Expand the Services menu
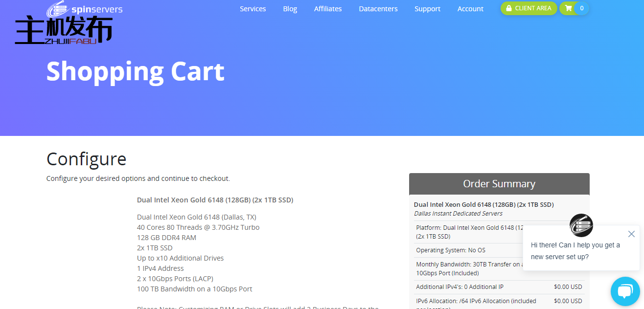This screenshot has height=309, width=644. tap(253, 9)
